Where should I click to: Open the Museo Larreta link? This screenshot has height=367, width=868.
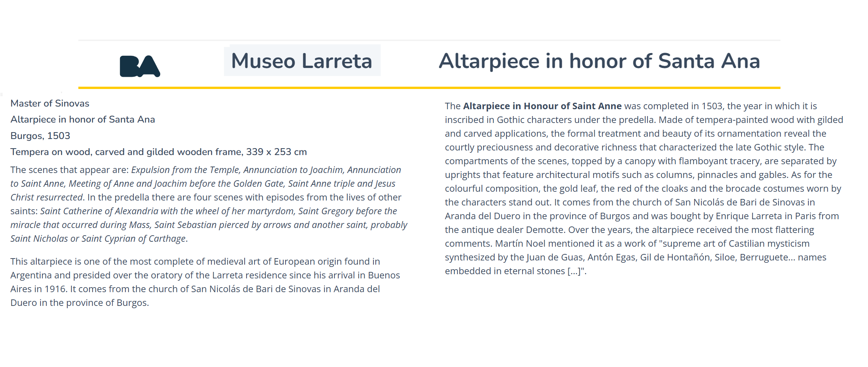(x=302, y=61)
